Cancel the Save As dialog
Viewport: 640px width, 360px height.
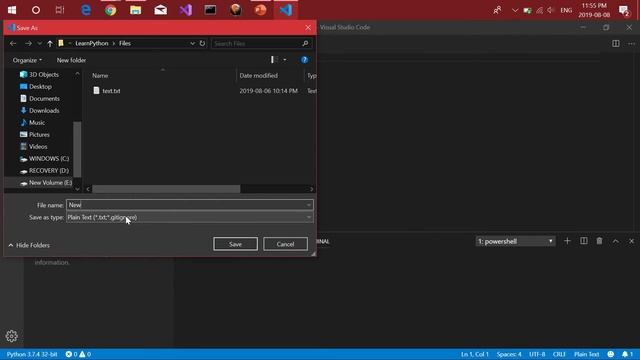tap(285, 244)
